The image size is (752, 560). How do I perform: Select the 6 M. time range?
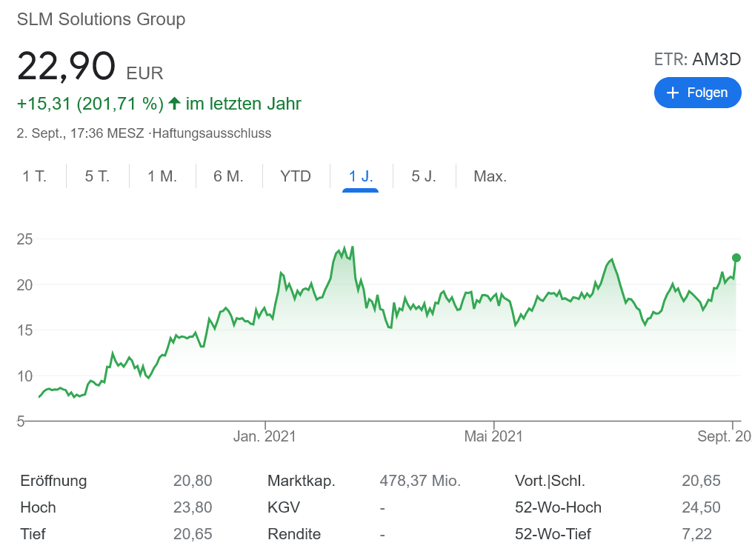pos(228,176)
